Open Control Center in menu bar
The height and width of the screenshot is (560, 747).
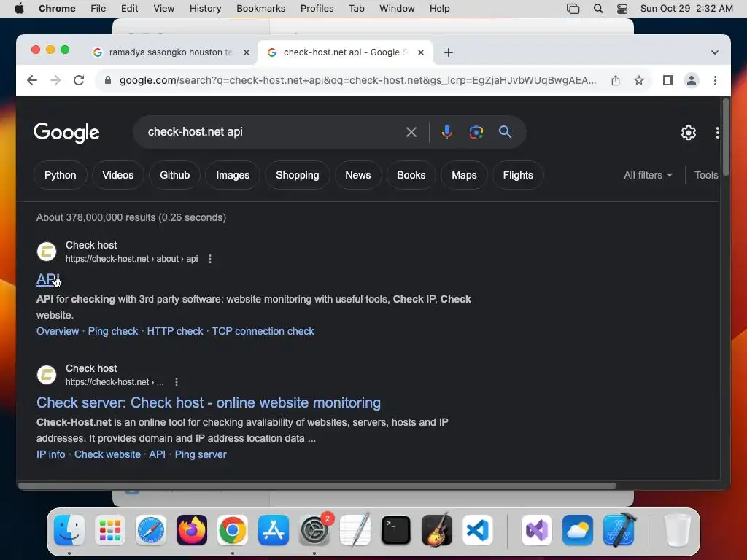(622, 9)
